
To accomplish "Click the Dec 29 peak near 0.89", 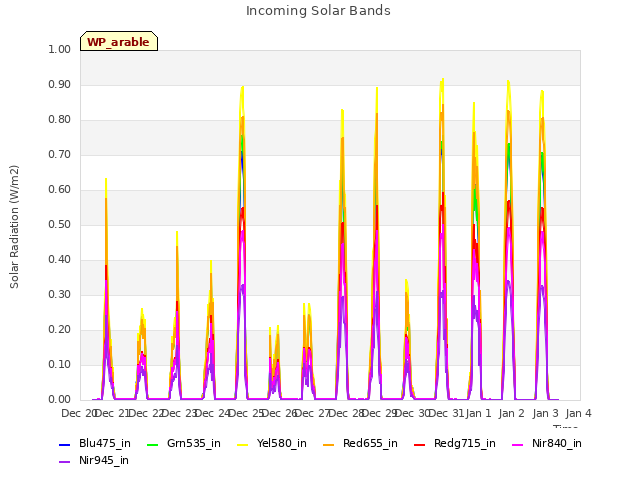I will pos(377,88).
